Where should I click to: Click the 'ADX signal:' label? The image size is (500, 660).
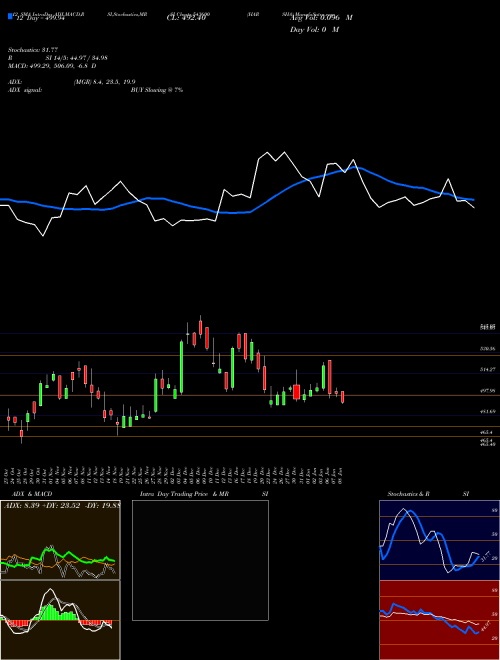(x=25, y=90)
